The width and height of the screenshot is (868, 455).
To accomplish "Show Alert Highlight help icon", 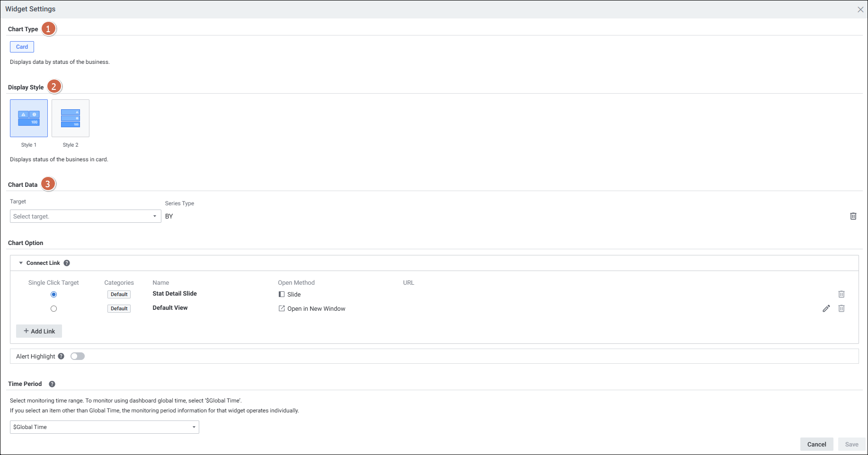I will (x=61, y=356).
